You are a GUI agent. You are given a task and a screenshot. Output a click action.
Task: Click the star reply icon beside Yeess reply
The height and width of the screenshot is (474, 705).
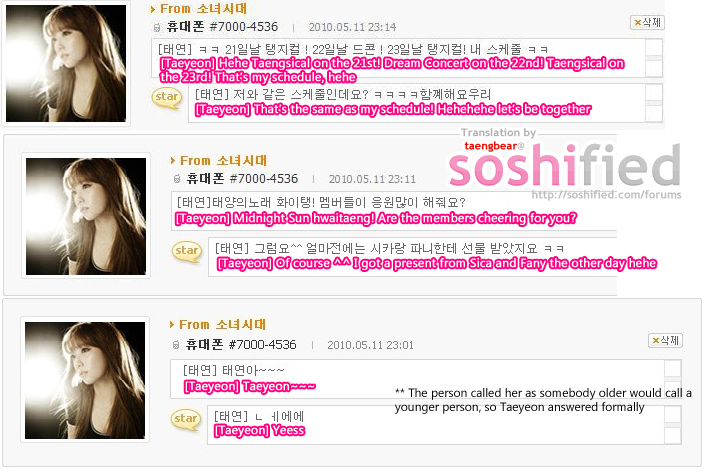[185, 420]
